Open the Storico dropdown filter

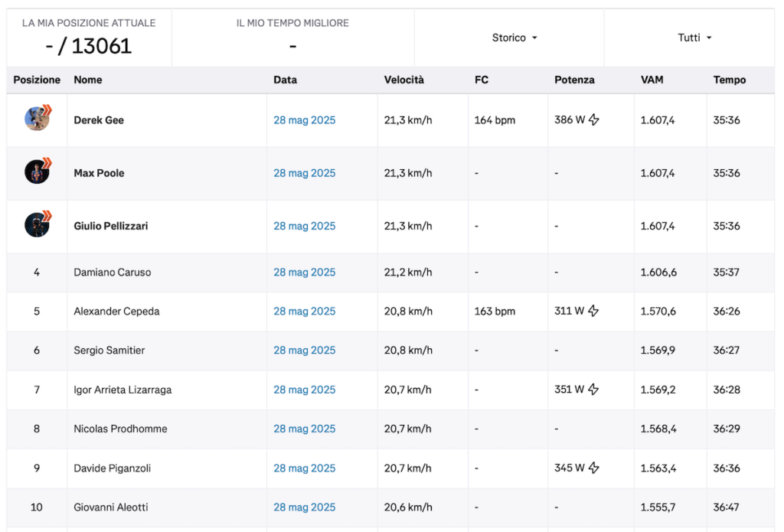pyautogui.click(x=514, y=38)
